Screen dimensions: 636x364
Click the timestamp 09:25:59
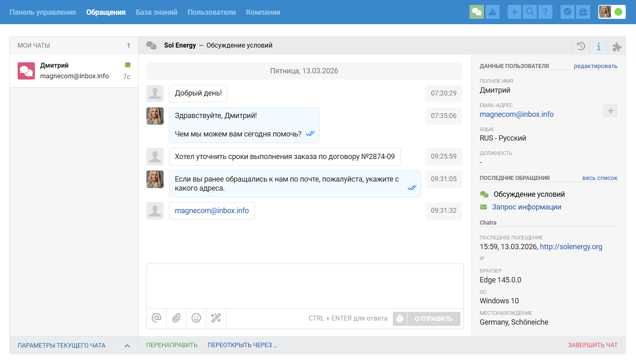click(x=444, y=157)
